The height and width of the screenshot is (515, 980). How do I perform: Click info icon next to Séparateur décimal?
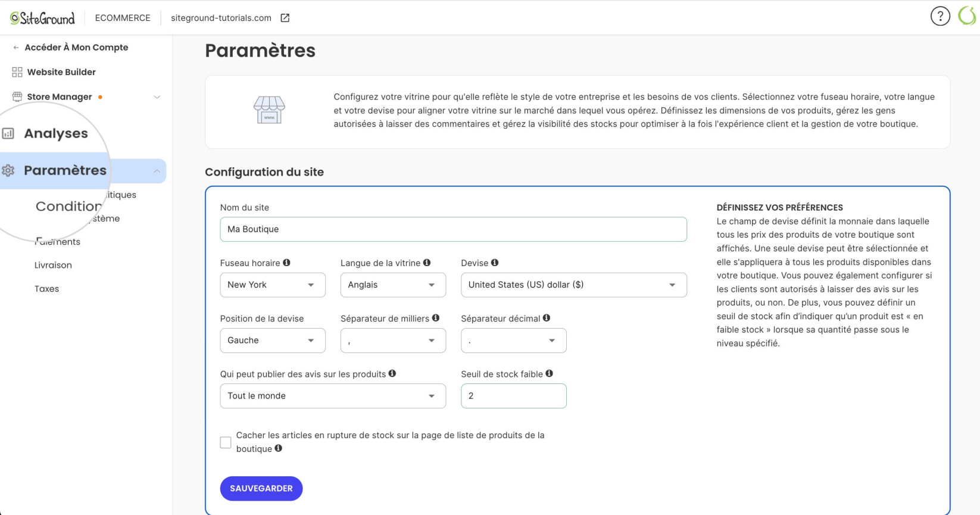pyautogui.click(x=547, y=318)
